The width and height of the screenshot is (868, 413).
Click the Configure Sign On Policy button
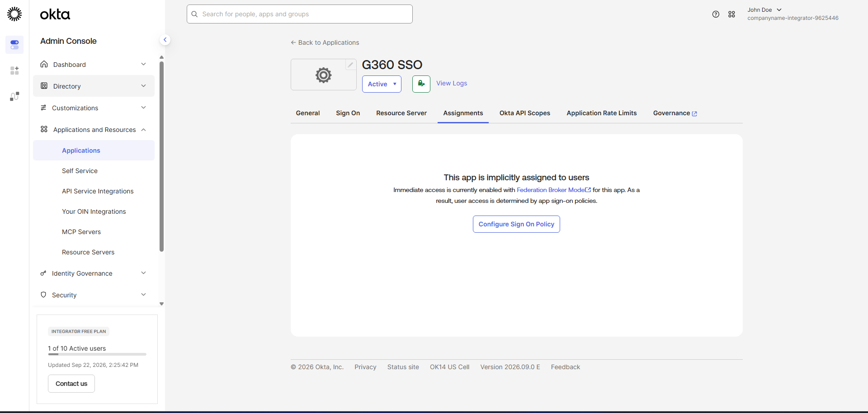click(x=516, y=224)
